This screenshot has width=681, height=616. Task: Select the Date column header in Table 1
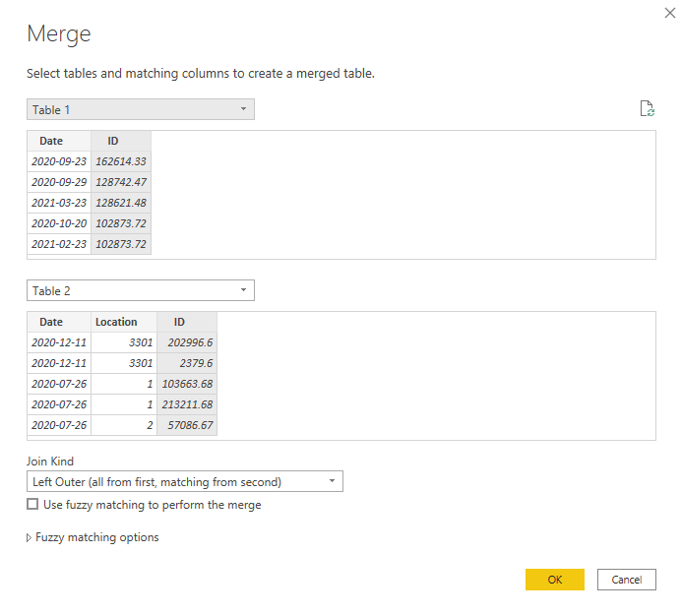(x=59, y=141)
